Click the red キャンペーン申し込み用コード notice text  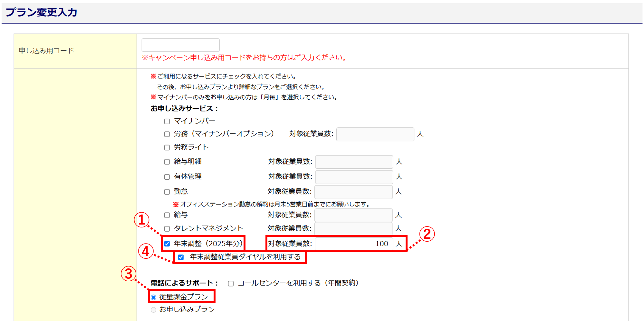click(245, 58)
